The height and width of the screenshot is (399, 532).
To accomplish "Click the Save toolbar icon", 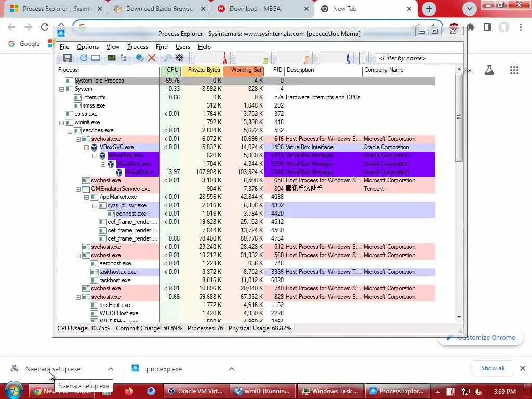I will 67,58.
